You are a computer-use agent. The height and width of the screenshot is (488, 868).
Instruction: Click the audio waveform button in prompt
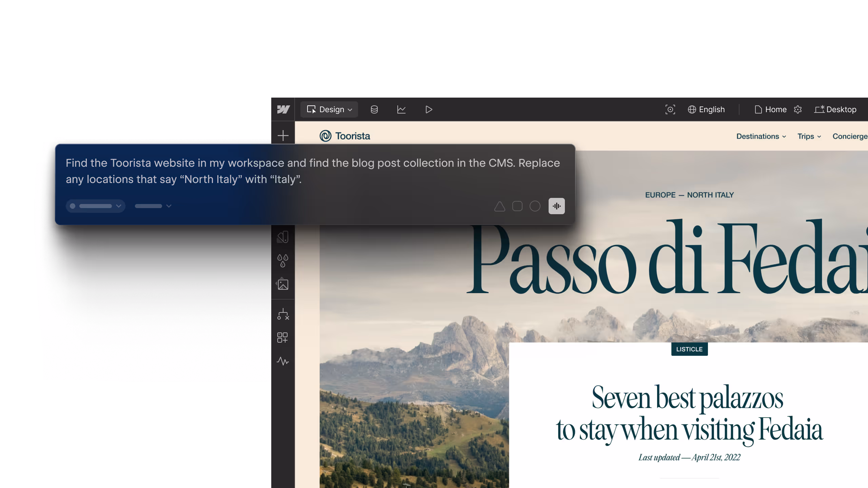point(556,206)
